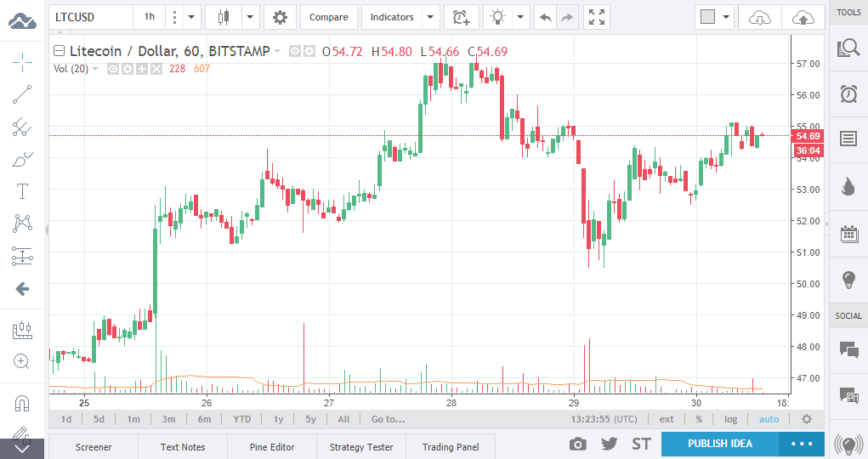This screenshot has height=459, width=868.
Task: Select the long position prediction tool
Action: click(22, 257)
